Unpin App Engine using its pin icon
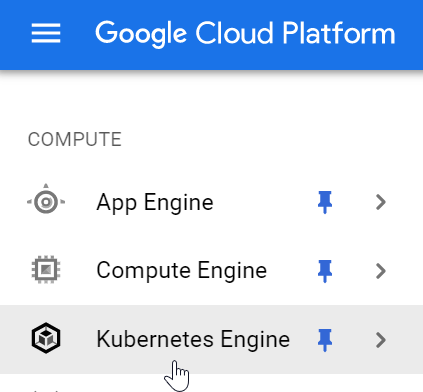423x392 pixels. coord(325,202)
